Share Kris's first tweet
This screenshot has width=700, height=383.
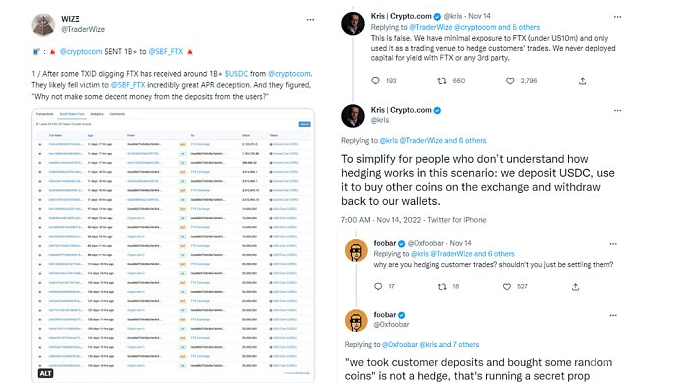[x=582, y=81]
